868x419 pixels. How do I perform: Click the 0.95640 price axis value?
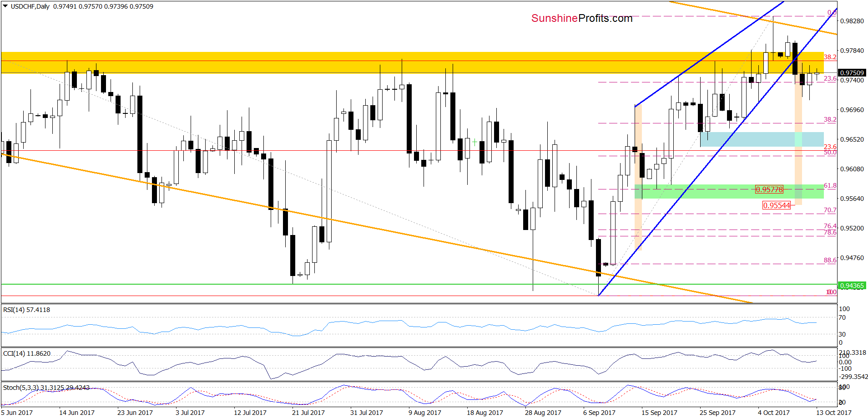(x=852, y=199)
